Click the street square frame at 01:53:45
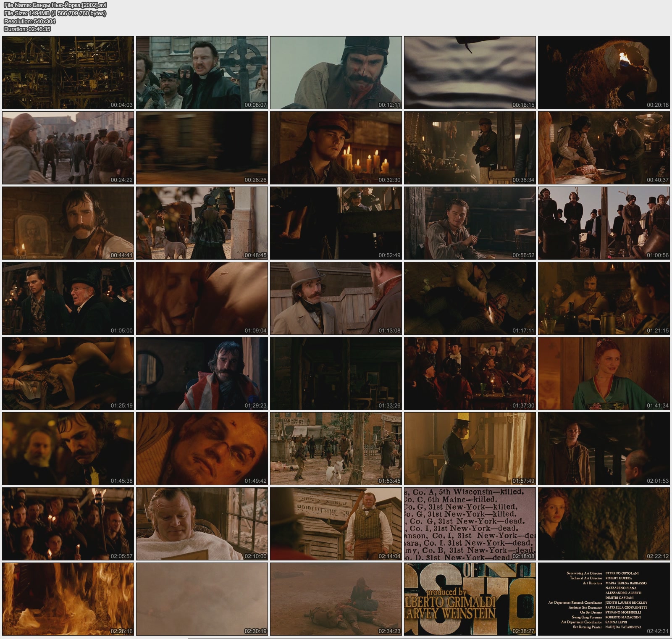 336,449
